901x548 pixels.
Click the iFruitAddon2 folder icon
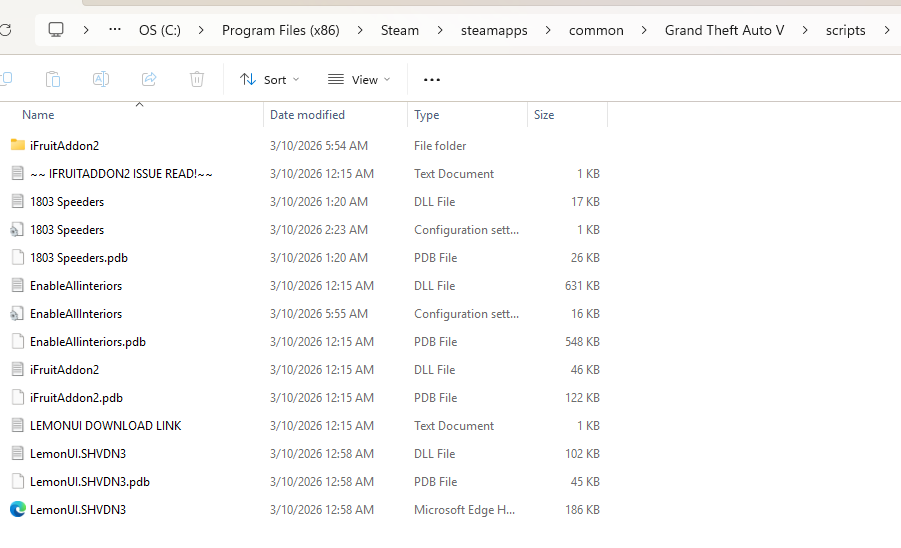click(18, 145)
